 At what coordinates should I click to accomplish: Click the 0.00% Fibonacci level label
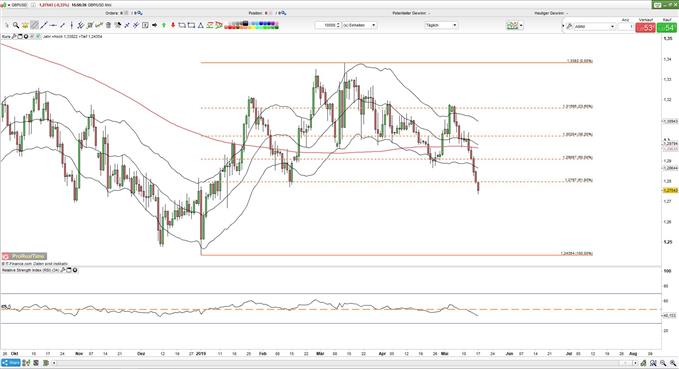pos(580,61)
